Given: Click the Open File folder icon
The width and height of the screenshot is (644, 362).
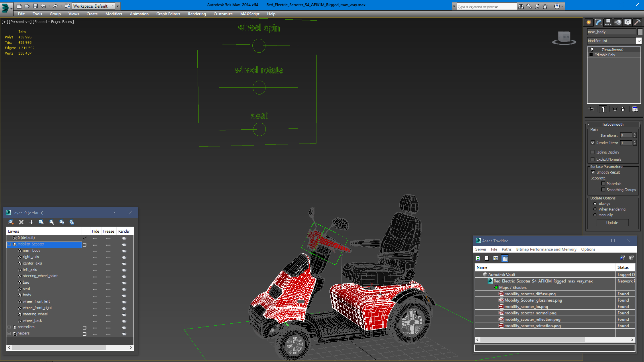Looking at the screenshot, I should point(27,6).
